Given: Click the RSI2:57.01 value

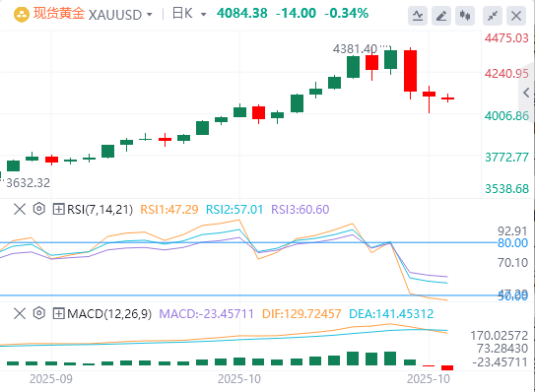Looking at the screenshot, I should click(x=234, y=209).
